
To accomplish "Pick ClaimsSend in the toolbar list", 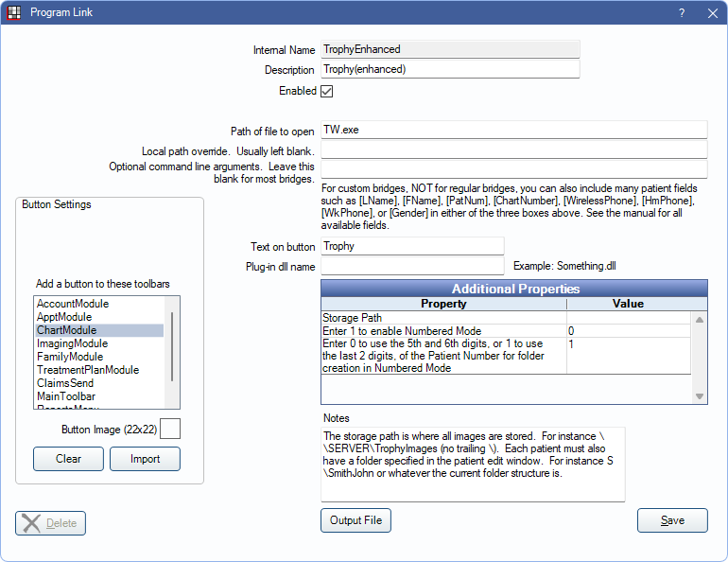I will point(65,383).
